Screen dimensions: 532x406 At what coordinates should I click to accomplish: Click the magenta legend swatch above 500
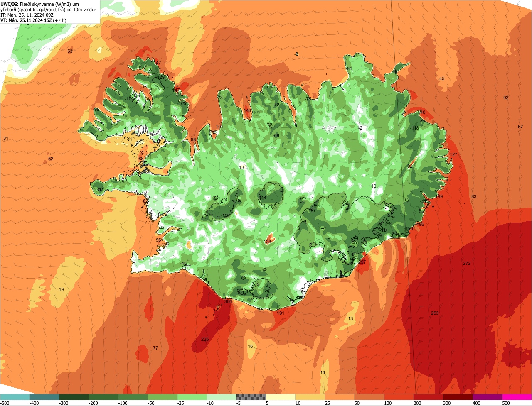coord(517,397)
